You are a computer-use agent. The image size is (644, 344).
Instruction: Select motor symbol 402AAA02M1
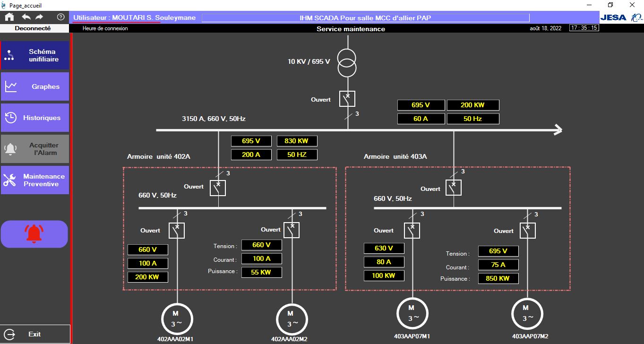(177, 318)
